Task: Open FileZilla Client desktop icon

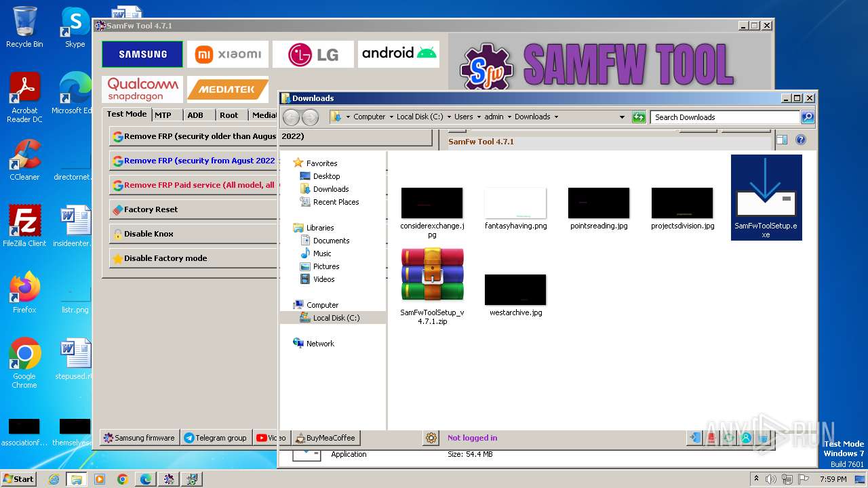Action: [x=24, y=226]
